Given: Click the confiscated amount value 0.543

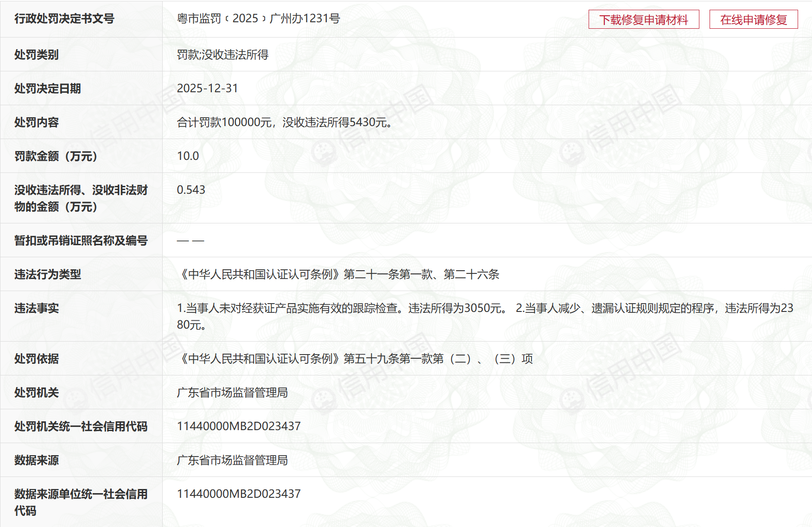Looking at the screenshot, I should click(x=191, y=190).
